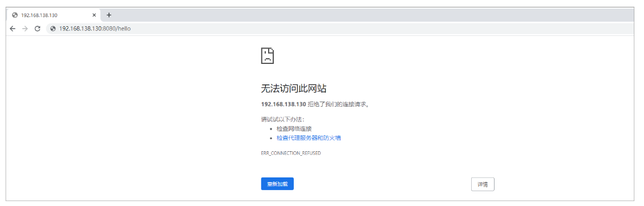Select the 192.168.138.130 browser tab

pos(54,15)
